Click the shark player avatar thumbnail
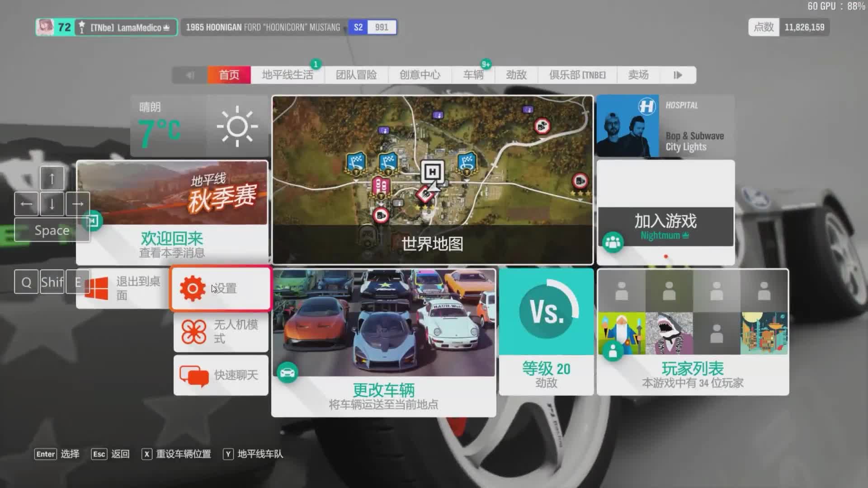The height and width of the screenshot is (488, 868). tap(669, 333)
